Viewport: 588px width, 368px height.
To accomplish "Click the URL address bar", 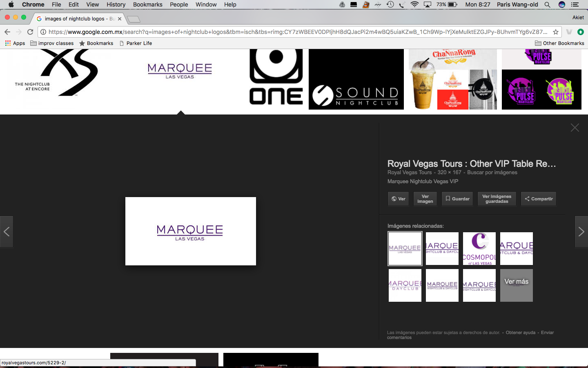I will coord(298,32).
